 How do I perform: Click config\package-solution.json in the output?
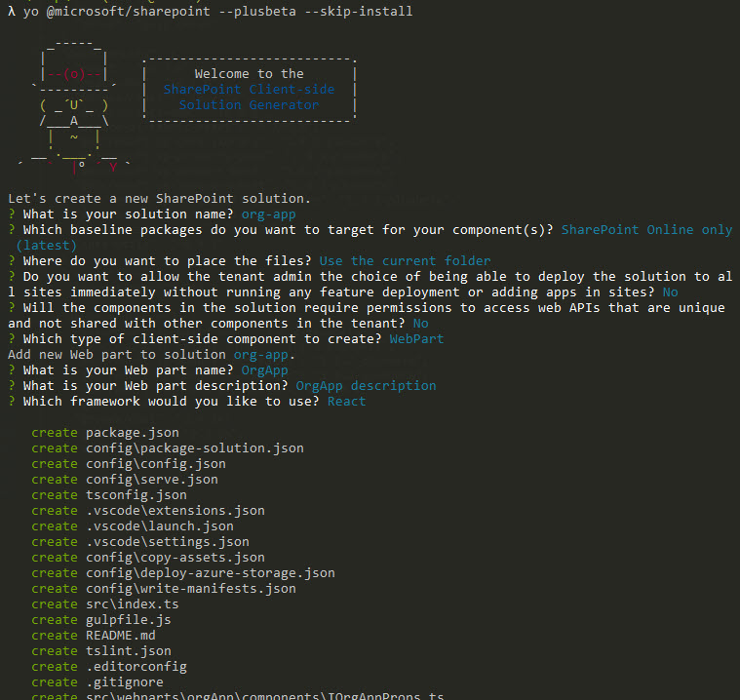tap(194, 447)
